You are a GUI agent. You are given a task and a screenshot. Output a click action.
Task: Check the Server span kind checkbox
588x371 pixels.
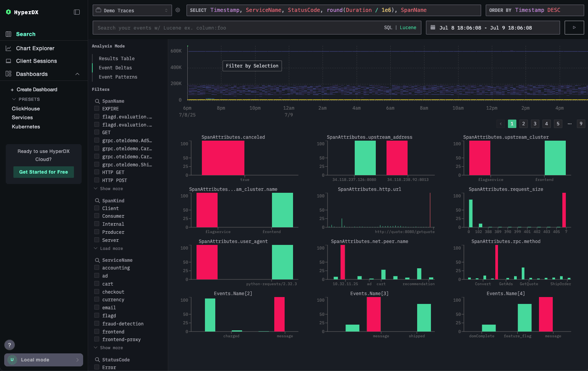tap(97, 240)
